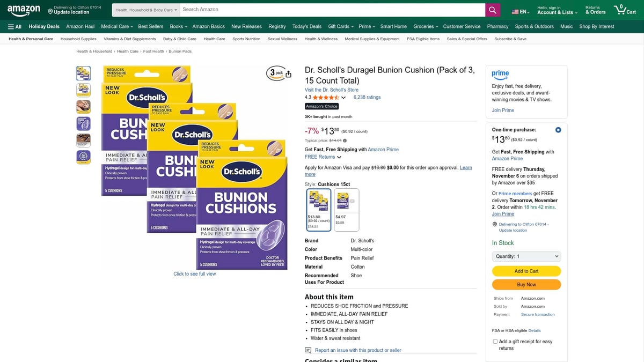Open the Today's Deals menu
Screen dimensions: 644x362
[x=306, y=26]
